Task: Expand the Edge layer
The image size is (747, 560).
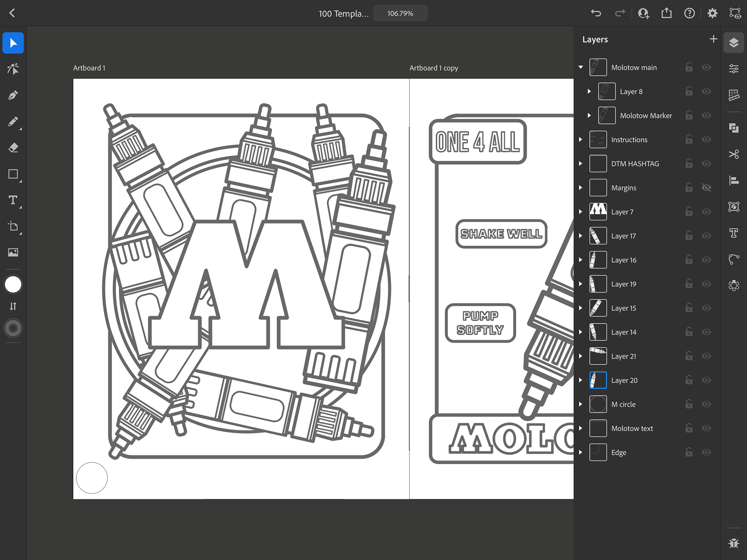Action: pos(580,452)
